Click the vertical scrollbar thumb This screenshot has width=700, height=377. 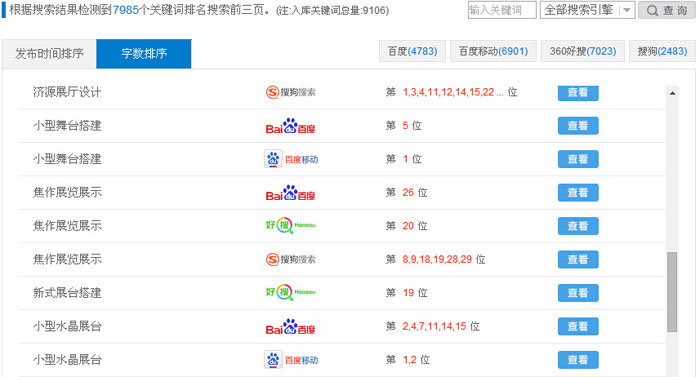coord(672,292)
